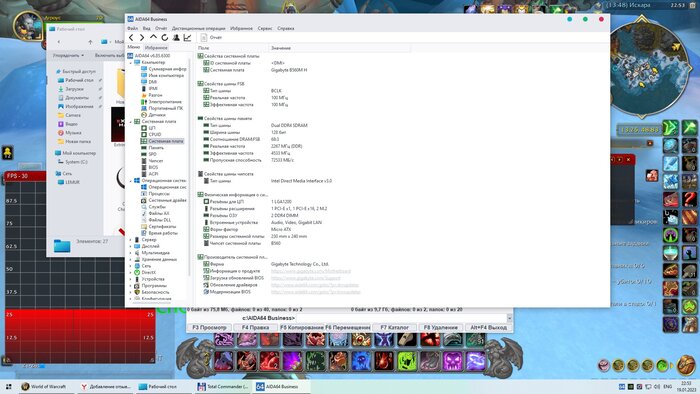Click the Total Commander command line field
The width and height of the screenshot is (700, 394).
[x=402, y=318]
